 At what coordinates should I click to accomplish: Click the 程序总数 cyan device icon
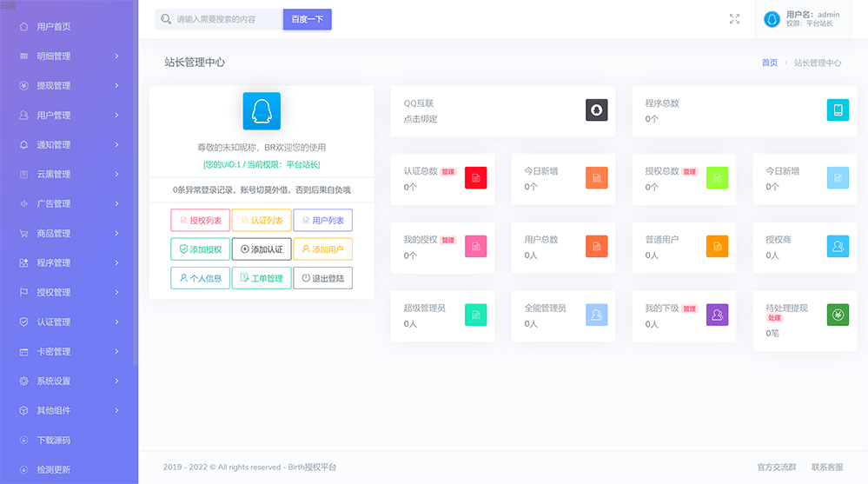point(838,109)
